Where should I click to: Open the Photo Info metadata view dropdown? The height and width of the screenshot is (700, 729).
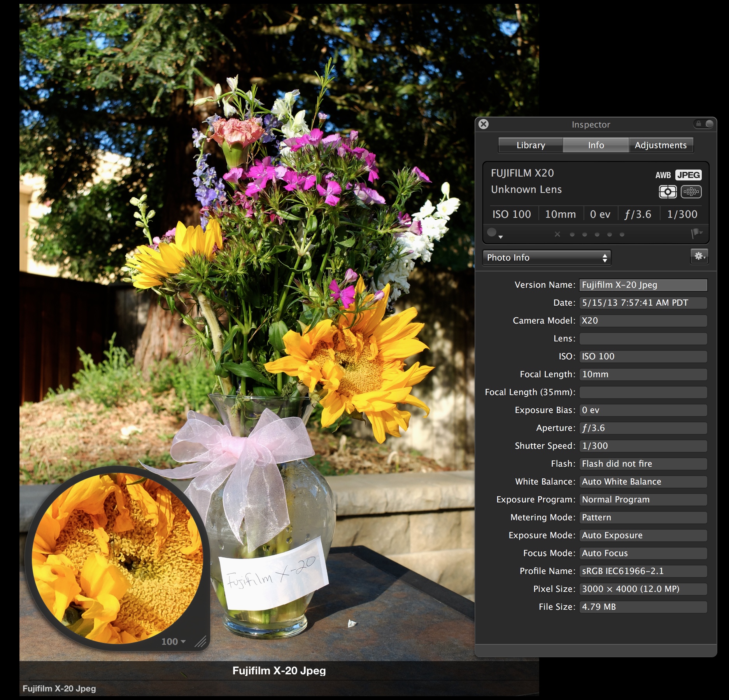click(547, 257)
